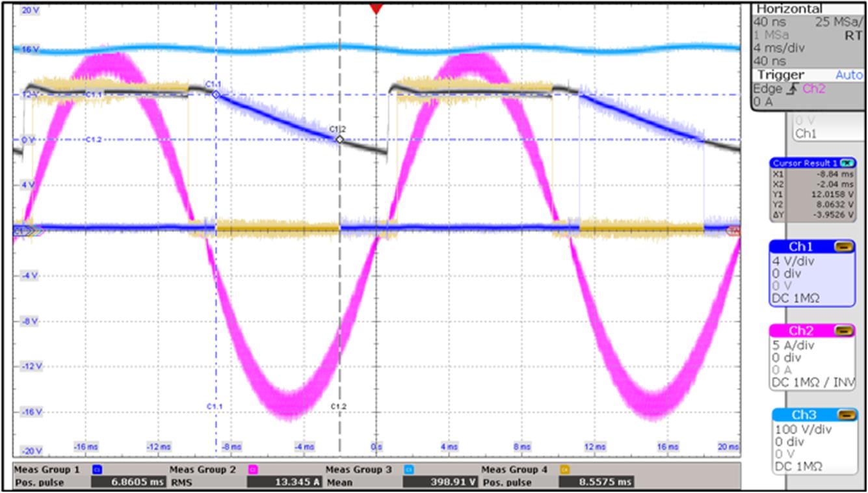Open the Trigger settings label
This screenshot has width=868, height=493.
(x=780, y=75)
